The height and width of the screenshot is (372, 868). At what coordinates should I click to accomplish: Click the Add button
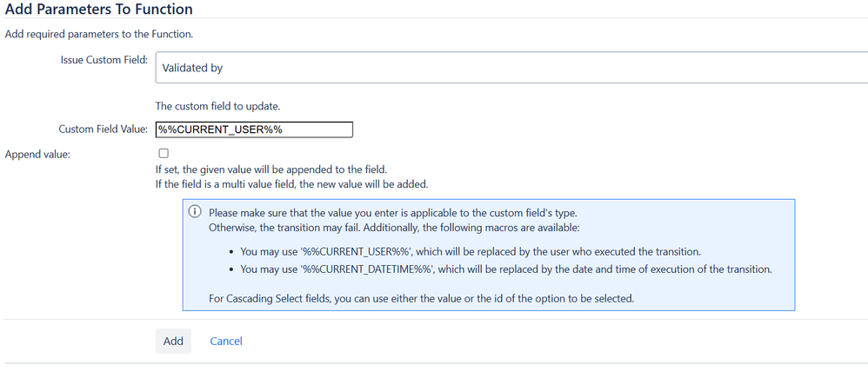tap(173, 341)
